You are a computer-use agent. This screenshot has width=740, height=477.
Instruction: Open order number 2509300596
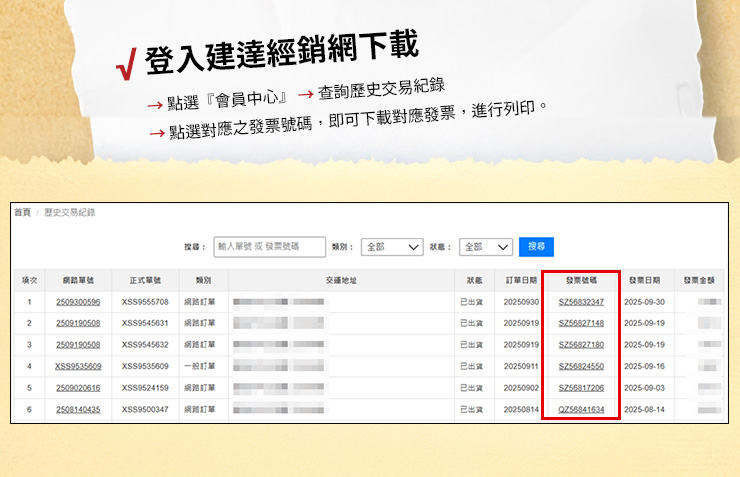pyautogui.click(x=78, y=302)
